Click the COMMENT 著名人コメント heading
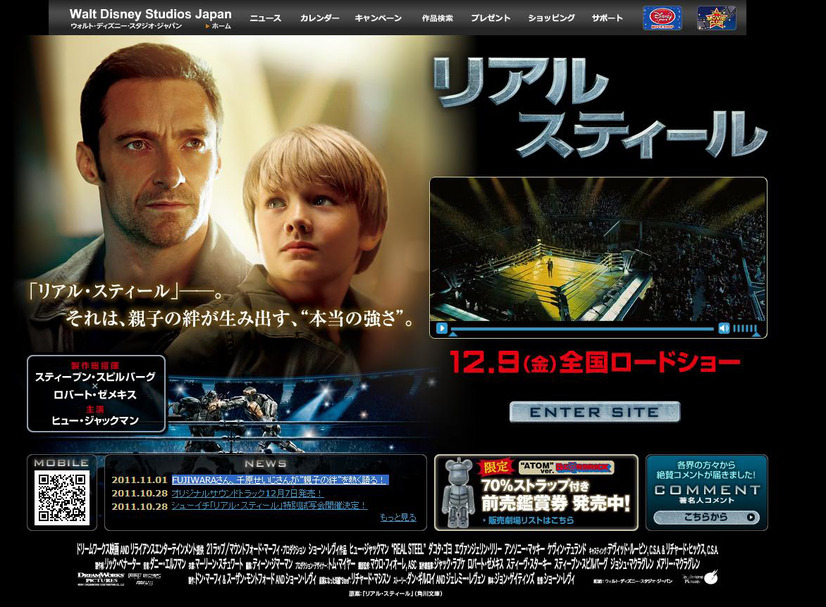826x607 pixels. pyautogui.click(x=706, y=494)
